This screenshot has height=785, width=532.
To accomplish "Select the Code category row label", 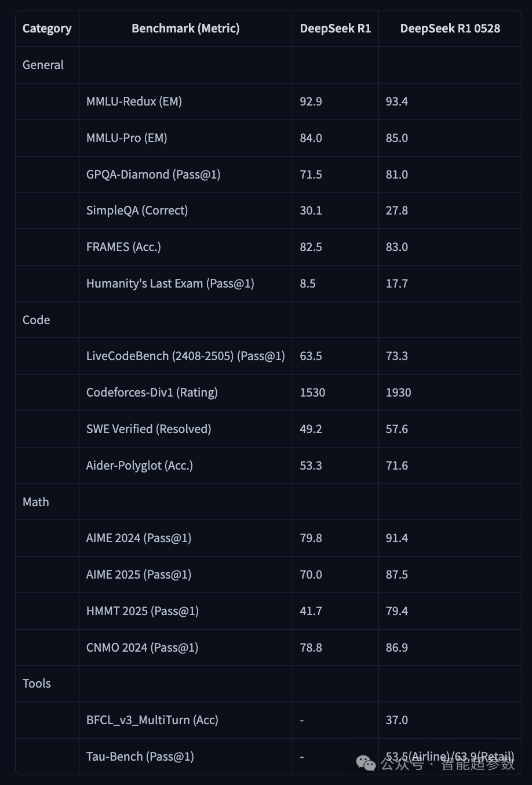I will (36, 320).
